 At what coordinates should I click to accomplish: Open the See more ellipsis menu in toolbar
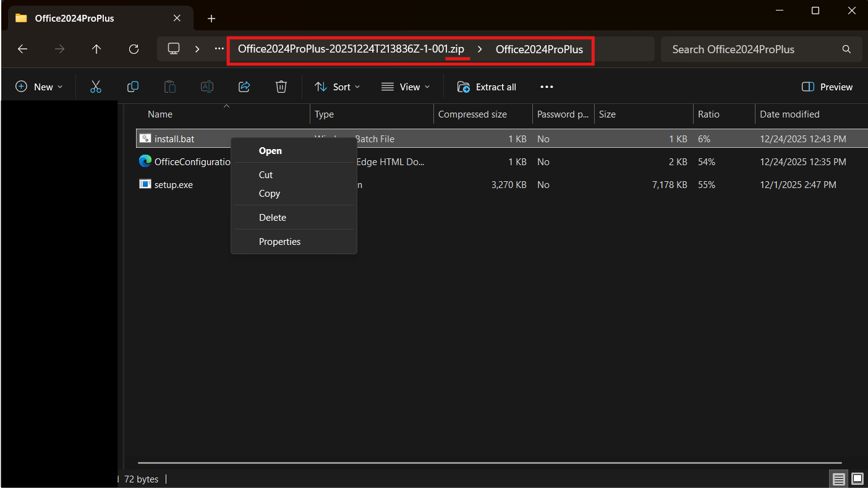(547, 87)
